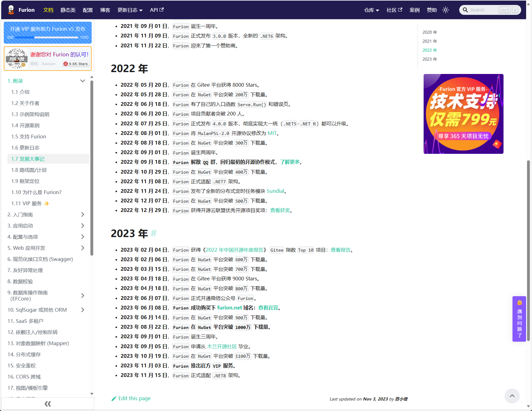Open the 案例 nav item

click(x=415, y=10)
